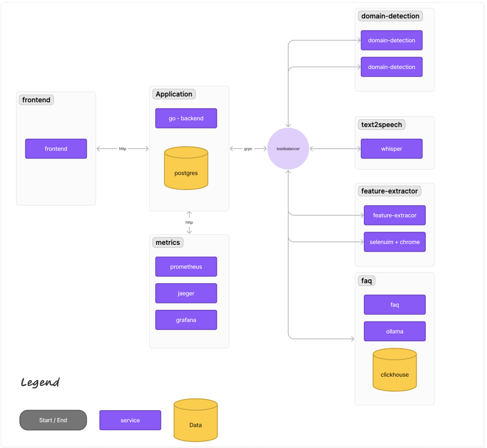Screen dimensions: 487x448
Task: Click the http label between frontend and Application
Action: click(123, 149)
